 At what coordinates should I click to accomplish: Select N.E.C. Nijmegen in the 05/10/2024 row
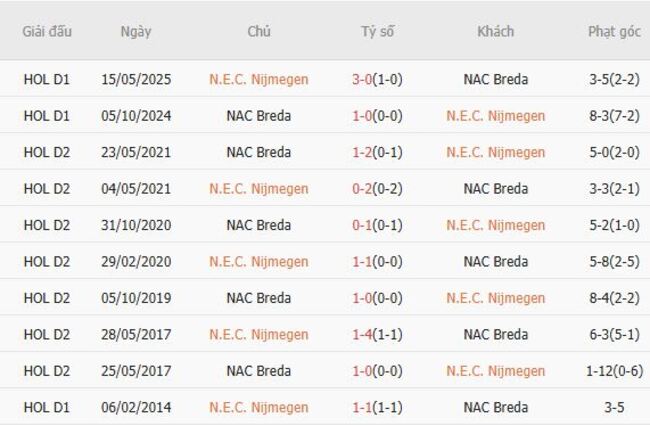pos(496,116)
